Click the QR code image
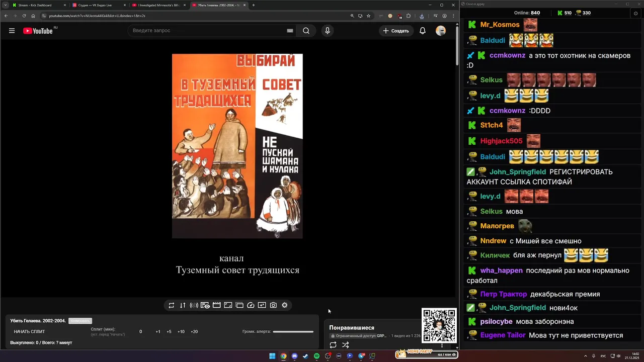The width and height of the screenshot is (644, 362). 439,326
